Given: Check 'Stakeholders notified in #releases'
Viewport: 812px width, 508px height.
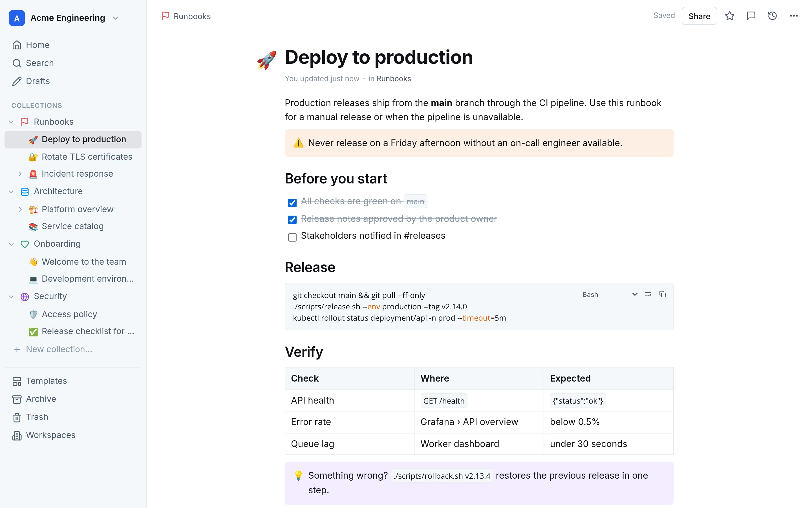Looking at the screenshot, I should pyautogui.click(x=292, y=237).
